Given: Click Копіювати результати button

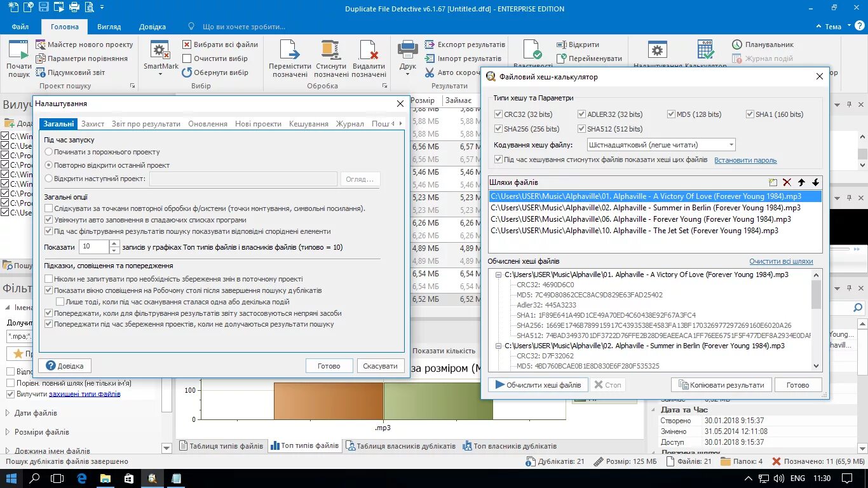Looking at the screenshot, I should click(721, 384).
